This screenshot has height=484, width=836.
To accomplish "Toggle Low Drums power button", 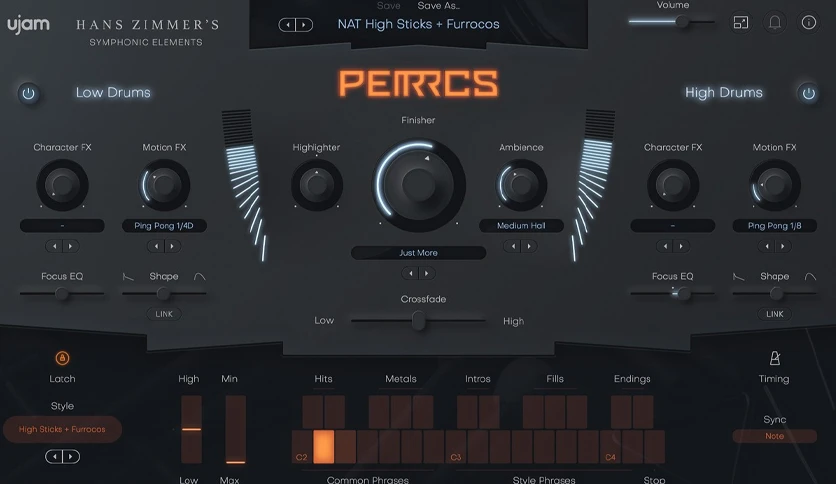I will 28,94.
